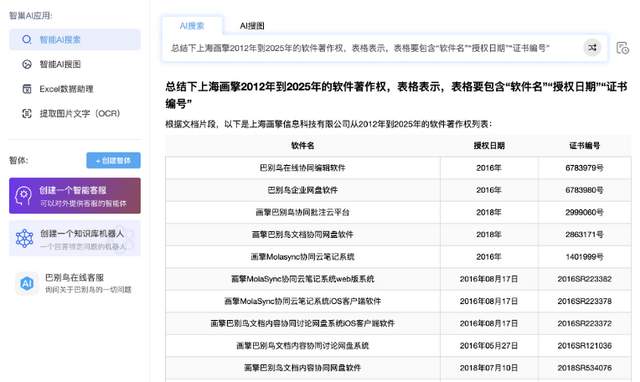The width and height of the screenshot is (640, 382).
Task: Click certificate number 2016SR121036
Action: pos(584,346)
